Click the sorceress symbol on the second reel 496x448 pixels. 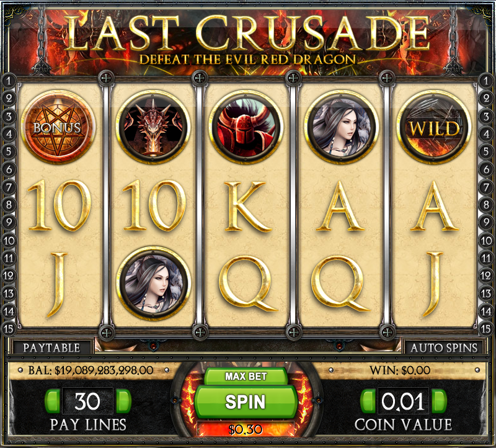point(154,284)
